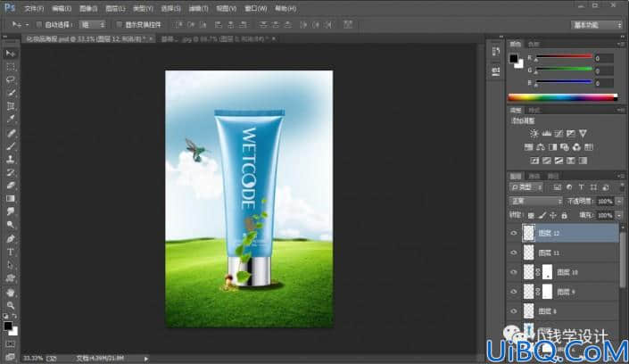Select the Lasso tool

pos(11,79)
